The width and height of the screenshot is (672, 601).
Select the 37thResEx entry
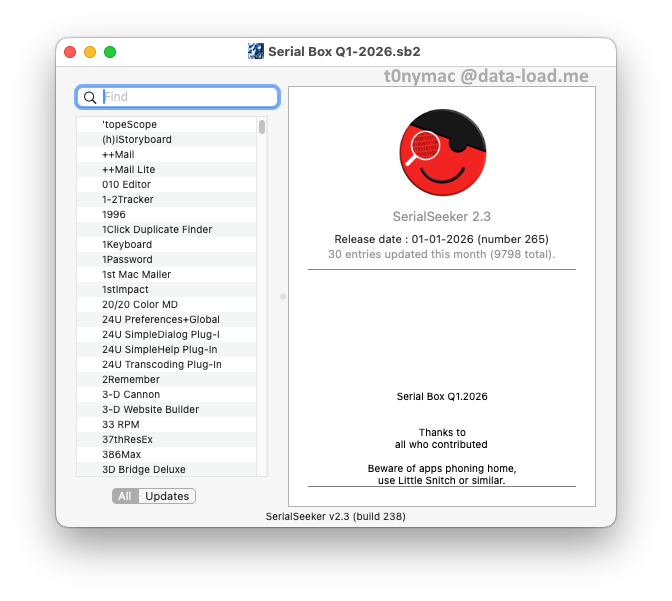[x=167, y=439]
